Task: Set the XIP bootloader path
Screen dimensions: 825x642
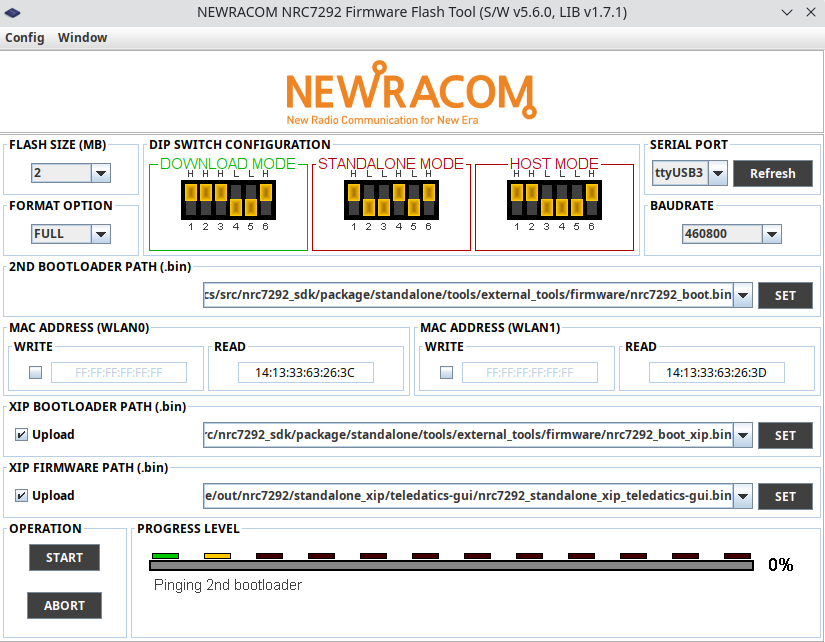Action: [785, 435]
